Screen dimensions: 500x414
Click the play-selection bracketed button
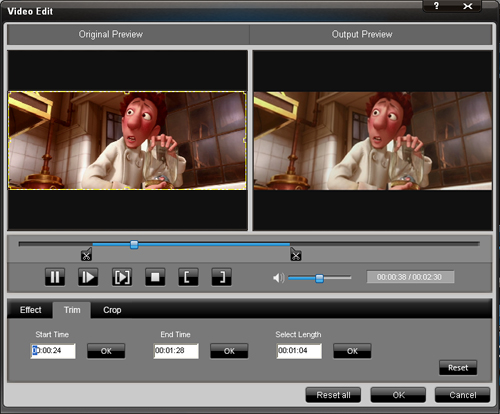[x=122, y=277]
